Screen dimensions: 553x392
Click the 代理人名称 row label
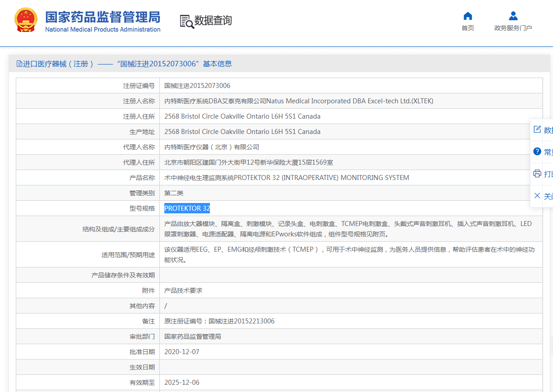(x=139, y=147)
